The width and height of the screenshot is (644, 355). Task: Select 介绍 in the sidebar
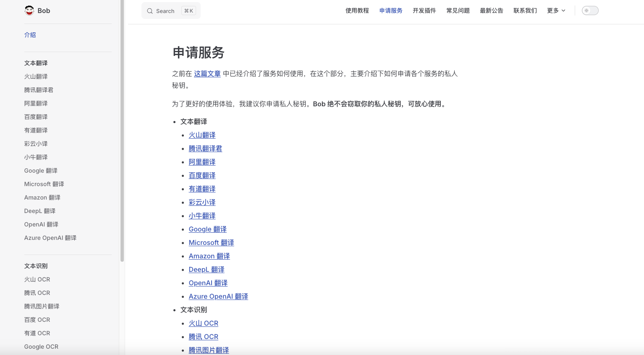(x=30, y=35)
